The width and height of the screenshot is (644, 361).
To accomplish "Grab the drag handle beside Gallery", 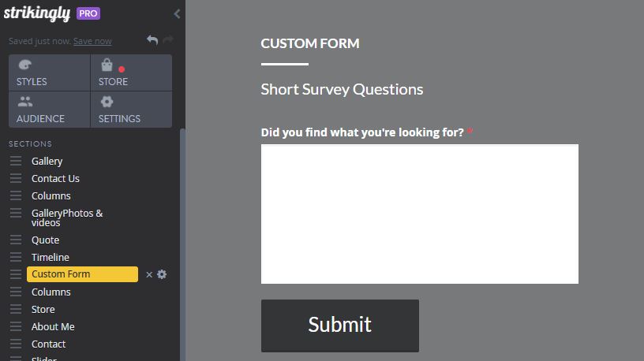I will pos(16,161).
